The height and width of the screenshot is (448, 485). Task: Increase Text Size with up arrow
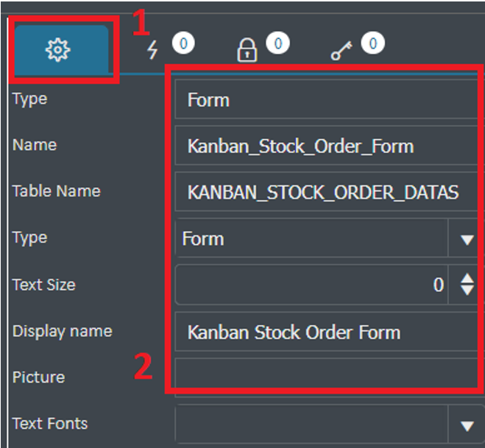point(467,278)
